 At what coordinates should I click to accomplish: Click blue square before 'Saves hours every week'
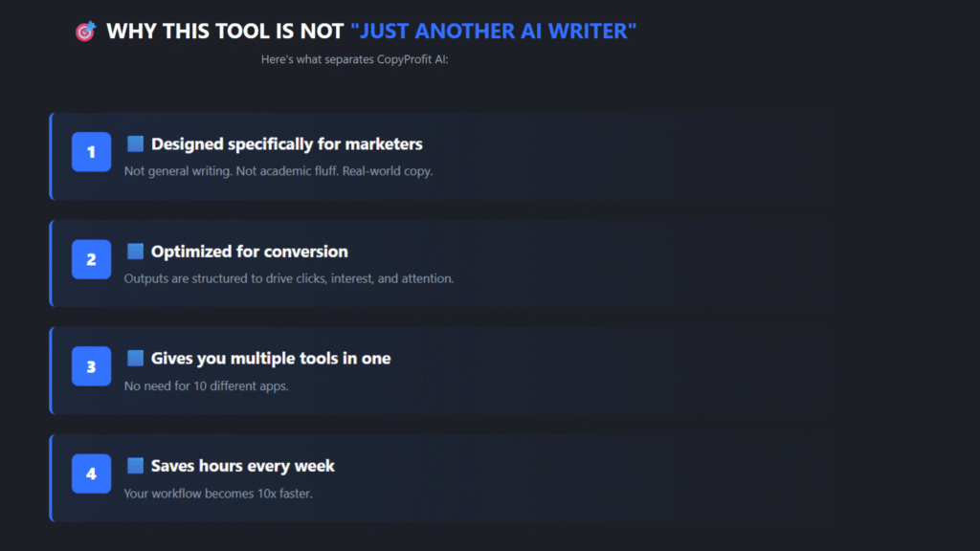tap(135, 466)
